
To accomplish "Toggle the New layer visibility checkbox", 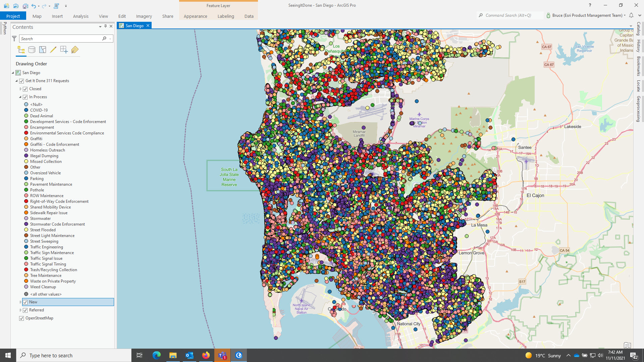I will (25, 302).
